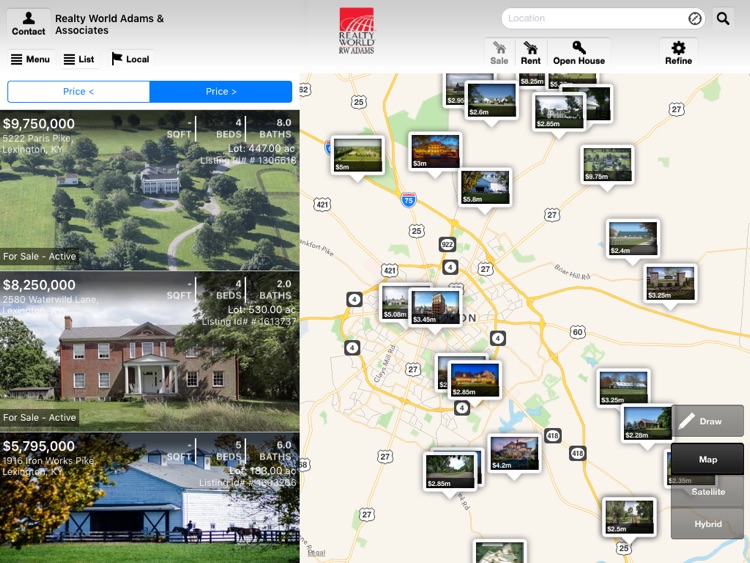Select the Sale listings filter
The image size is (750, 563).
499,53
